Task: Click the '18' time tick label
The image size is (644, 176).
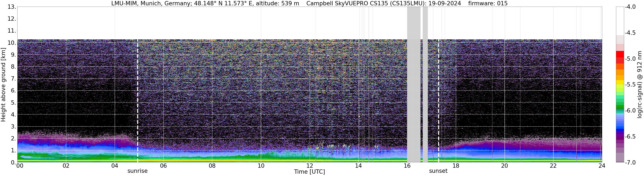Action: tap(456, 166)
